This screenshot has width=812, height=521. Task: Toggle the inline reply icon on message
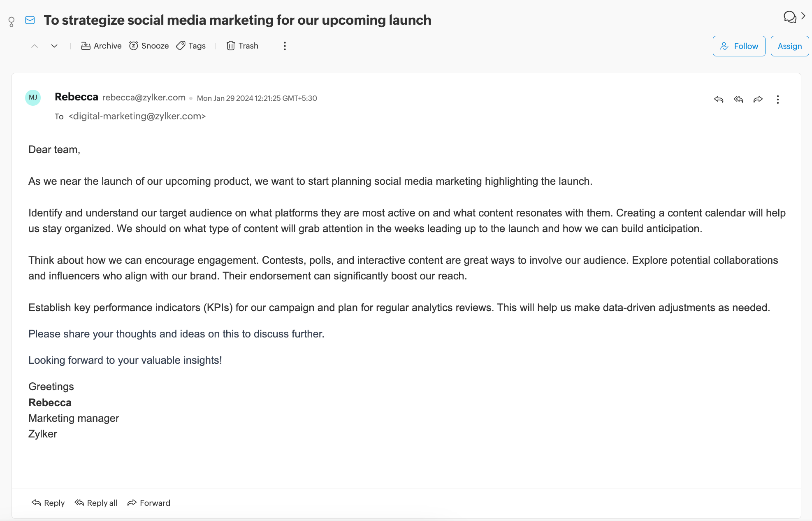click(718, 99)
